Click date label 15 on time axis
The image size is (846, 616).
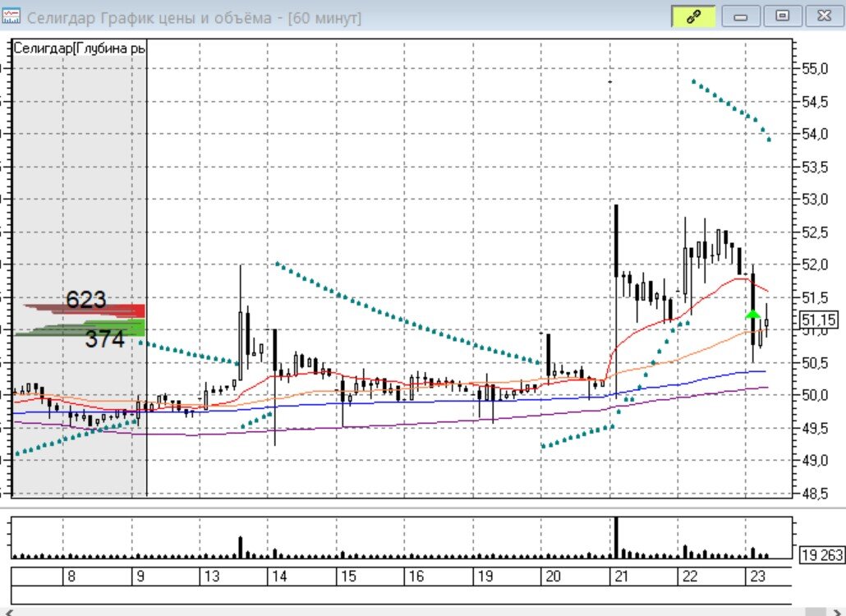(348, 576)
